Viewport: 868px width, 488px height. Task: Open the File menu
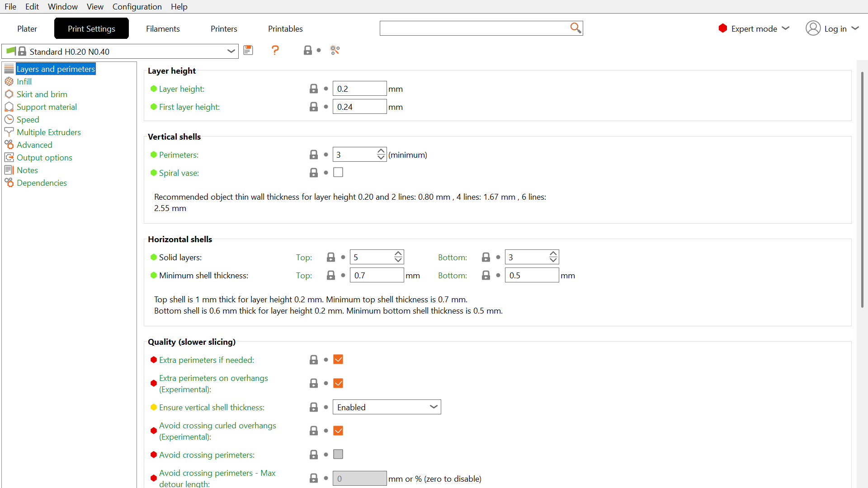click(10, 6)
